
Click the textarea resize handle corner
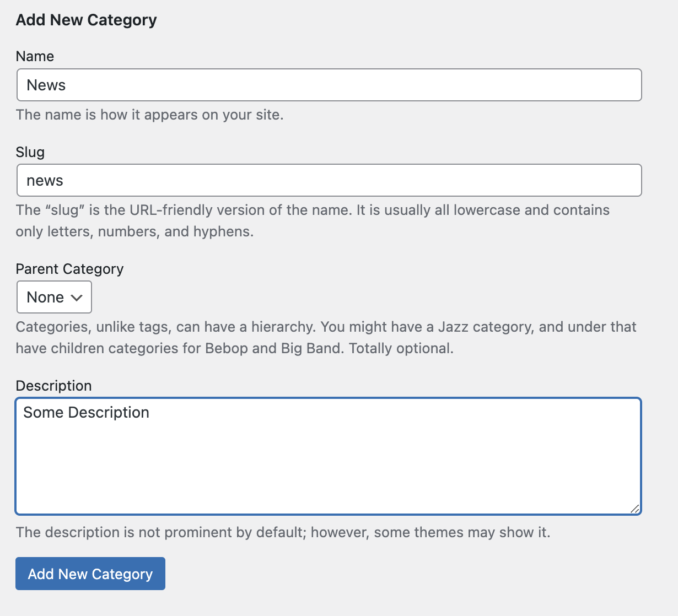pos(635,509)
